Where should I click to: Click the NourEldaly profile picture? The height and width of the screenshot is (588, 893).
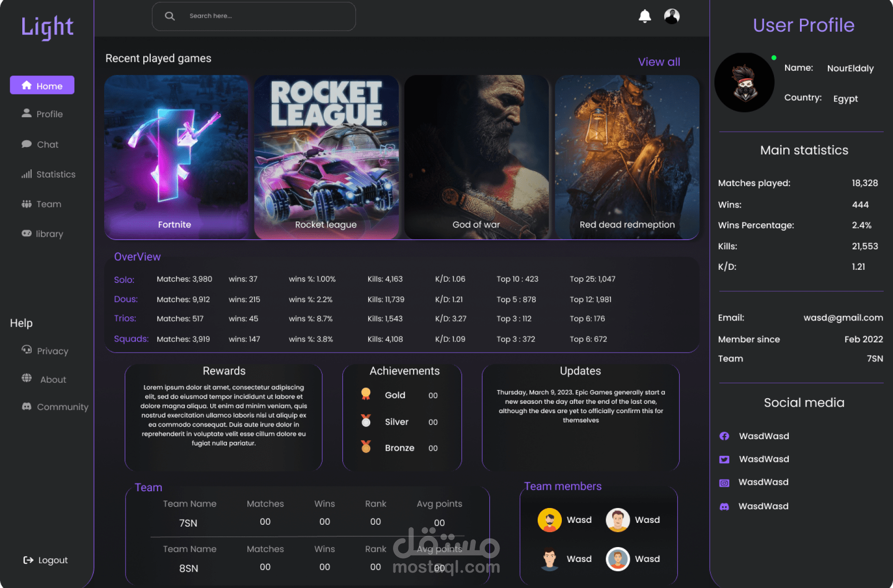point(744,82)
